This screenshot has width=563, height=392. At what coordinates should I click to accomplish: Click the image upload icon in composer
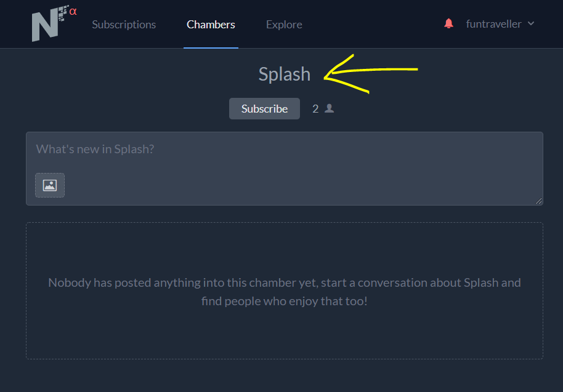[x=50, y=185]
